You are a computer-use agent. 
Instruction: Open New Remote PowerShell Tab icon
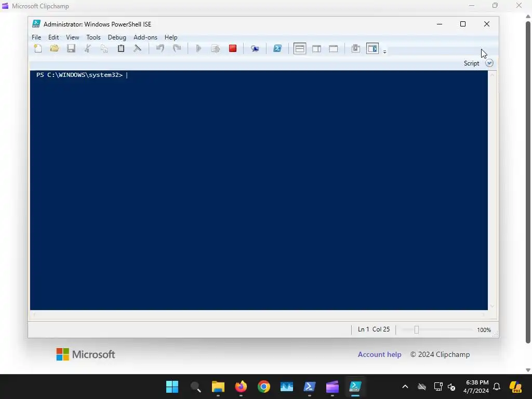[x=255, y=48]
